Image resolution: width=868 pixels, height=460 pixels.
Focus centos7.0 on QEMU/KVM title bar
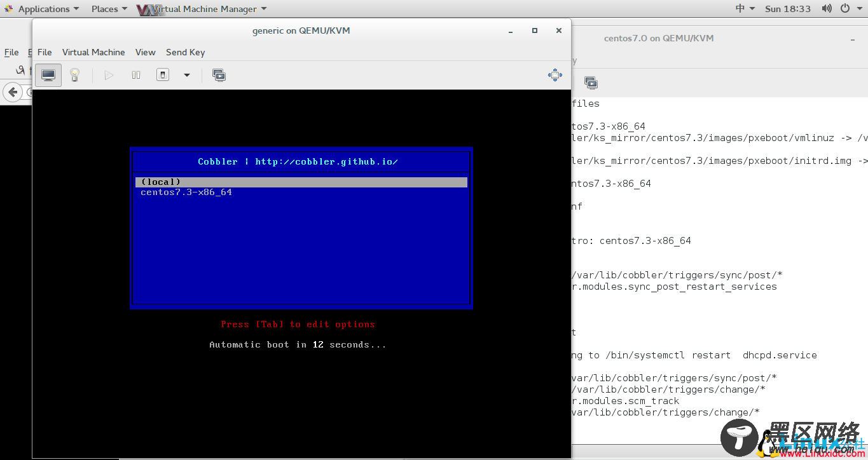[659, 38]
